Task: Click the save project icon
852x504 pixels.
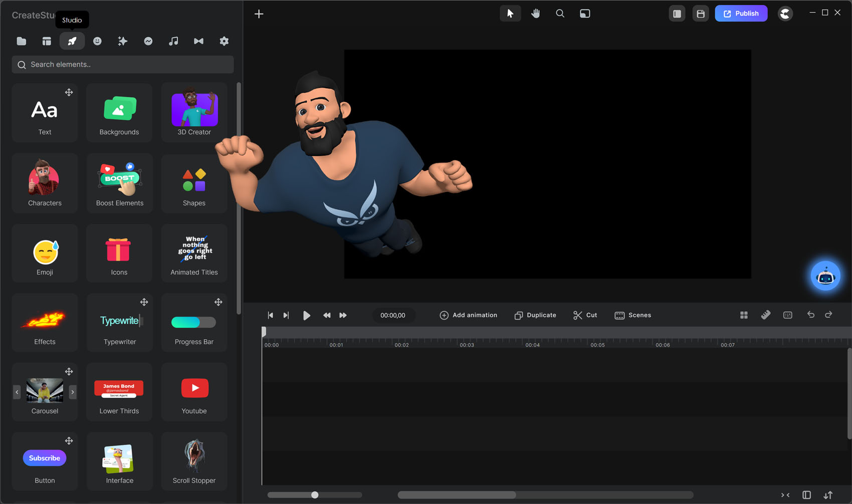Action: point(700,14)
